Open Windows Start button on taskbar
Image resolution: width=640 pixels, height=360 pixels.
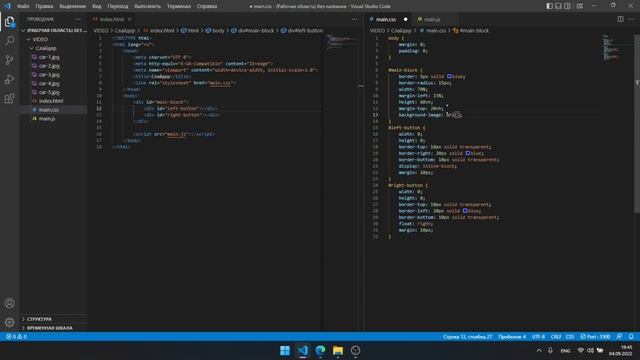[x=285, y=351]
